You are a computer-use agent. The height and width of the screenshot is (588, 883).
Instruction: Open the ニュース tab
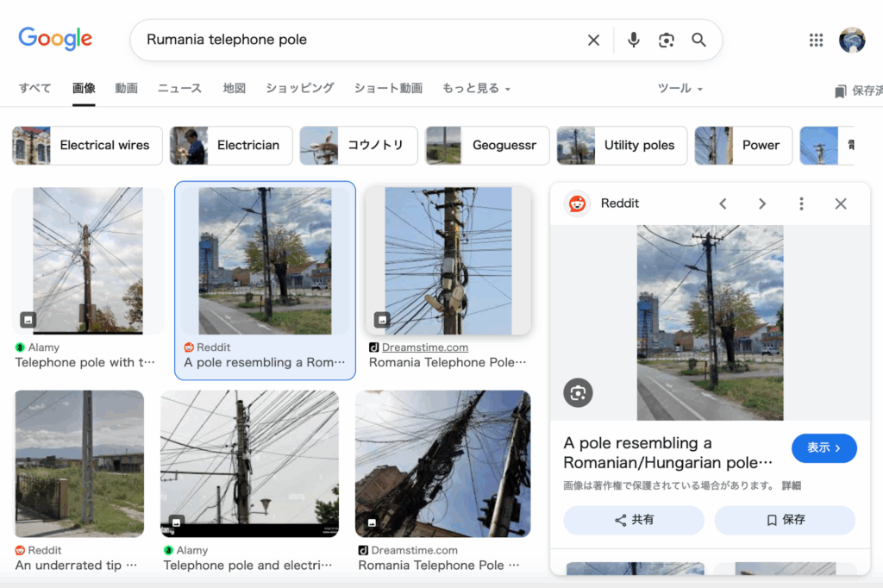coord(179,89)
